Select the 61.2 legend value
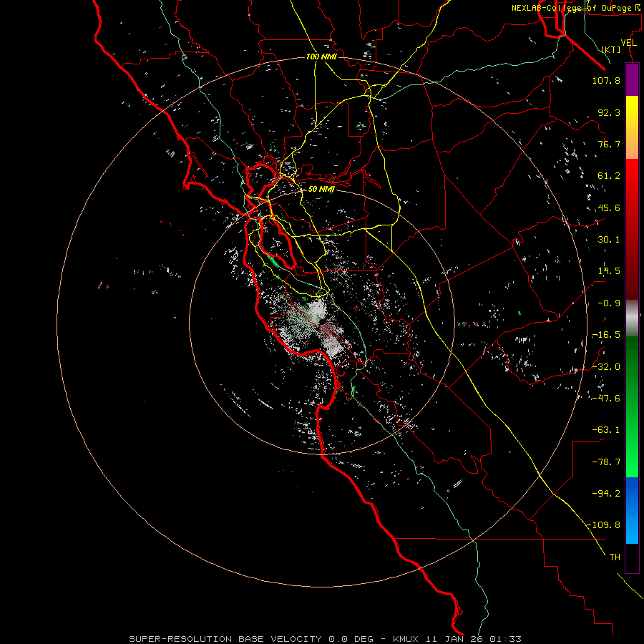The width and height of the screenshot is (644, 644). pyautogui.click(x=609, y=176)
